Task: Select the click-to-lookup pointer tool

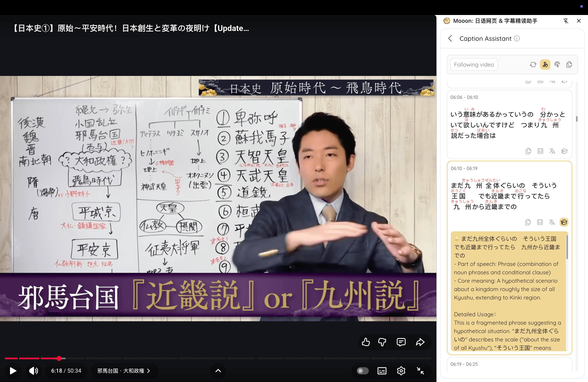Action: click(557, 64)
